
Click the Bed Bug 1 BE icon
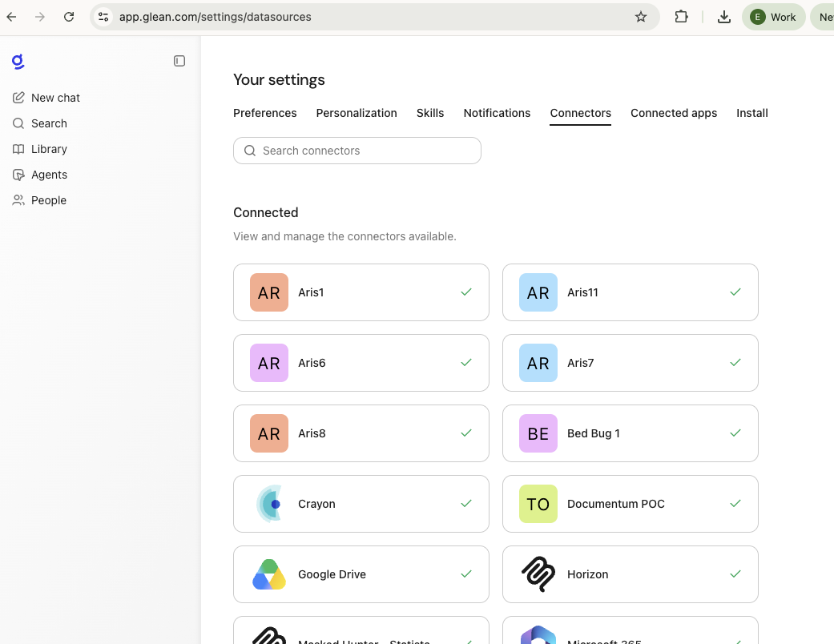[538, 433]
